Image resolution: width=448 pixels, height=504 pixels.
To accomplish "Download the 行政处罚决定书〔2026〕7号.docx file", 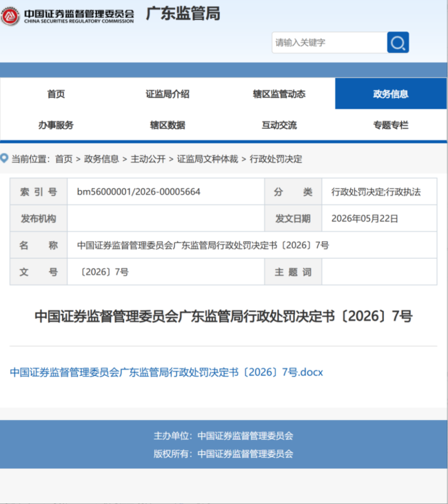I will pos(166,372).
